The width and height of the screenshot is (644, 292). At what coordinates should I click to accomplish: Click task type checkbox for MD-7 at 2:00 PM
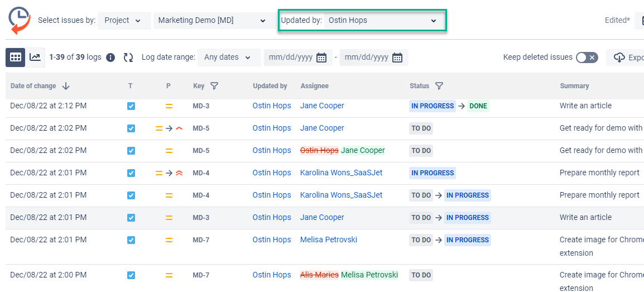click(131, 275)
